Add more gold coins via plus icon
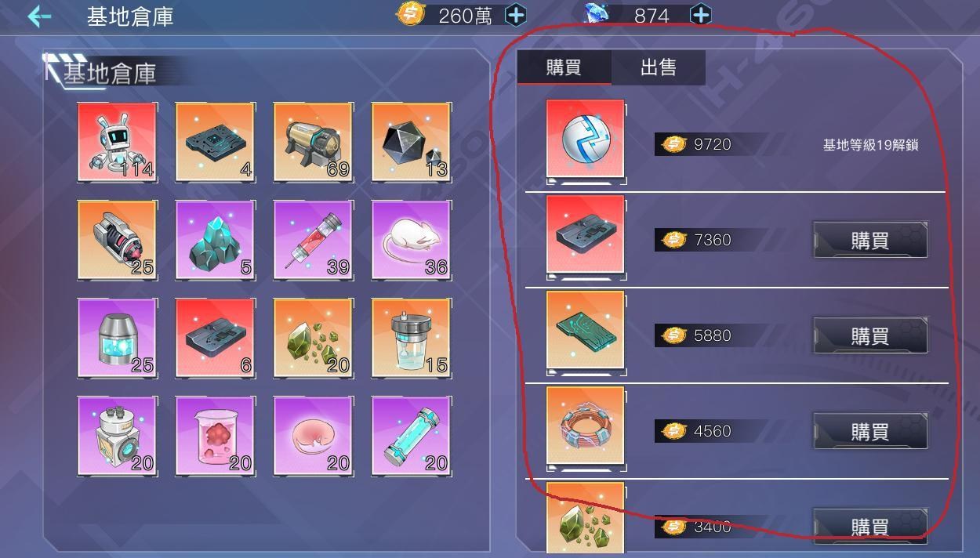 click(515, 15)
